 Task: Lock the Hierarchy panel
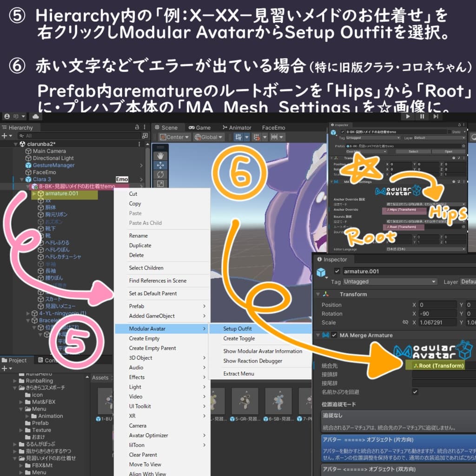point(137,127)
